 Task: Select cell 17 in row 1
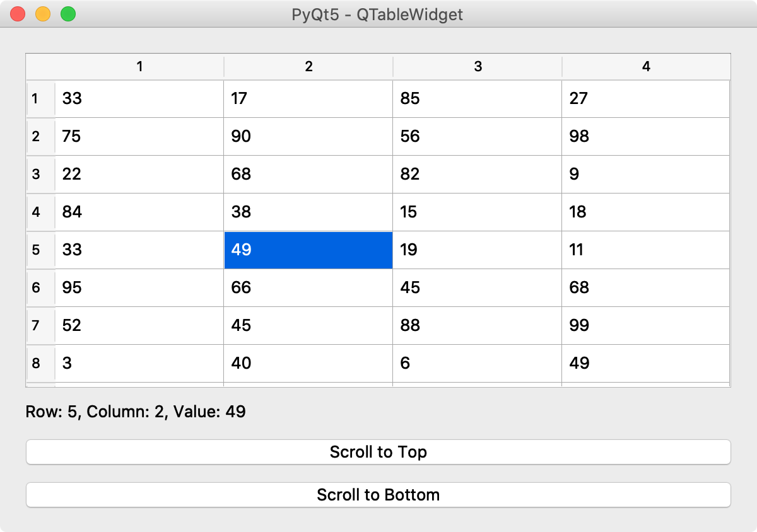308,99
